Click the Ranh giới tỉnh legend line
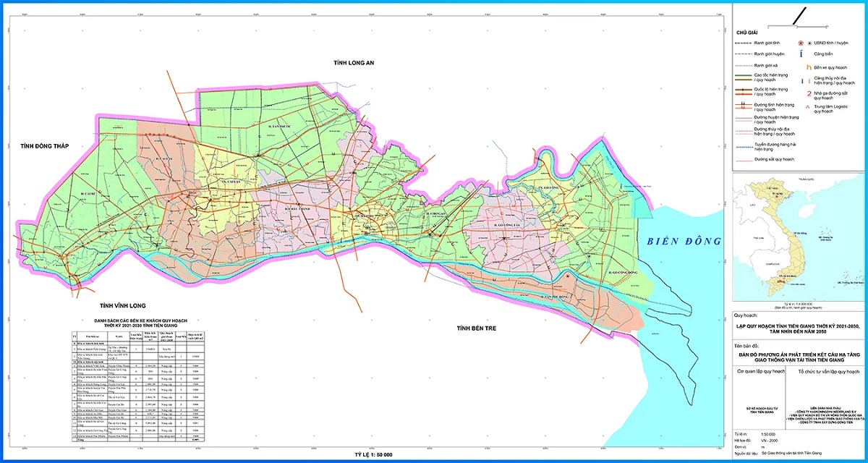This screenshot has height=463, width=868. coord(742,43)
